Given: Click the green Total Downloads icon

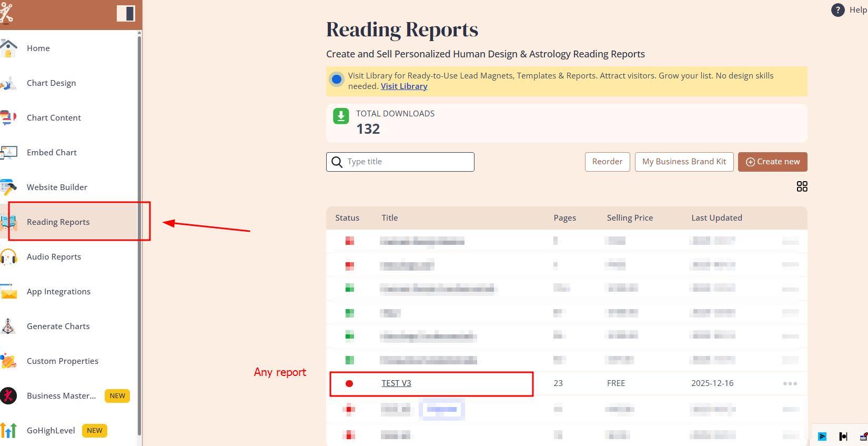Looking at the screenshot, I should coord(341,116).
